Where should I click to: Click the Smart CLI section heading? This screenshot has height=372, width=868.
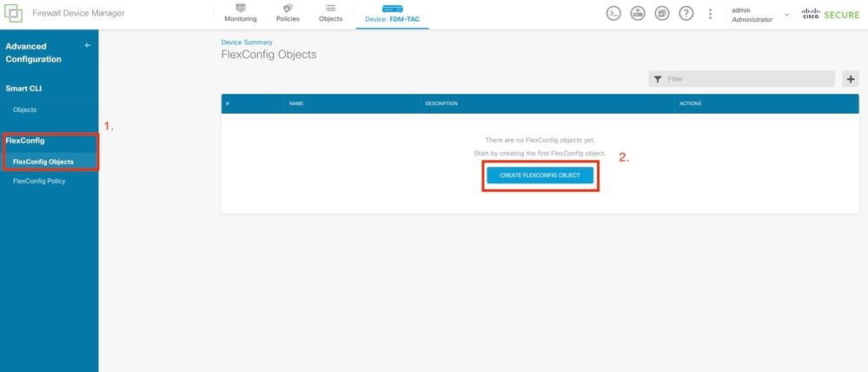23,88
